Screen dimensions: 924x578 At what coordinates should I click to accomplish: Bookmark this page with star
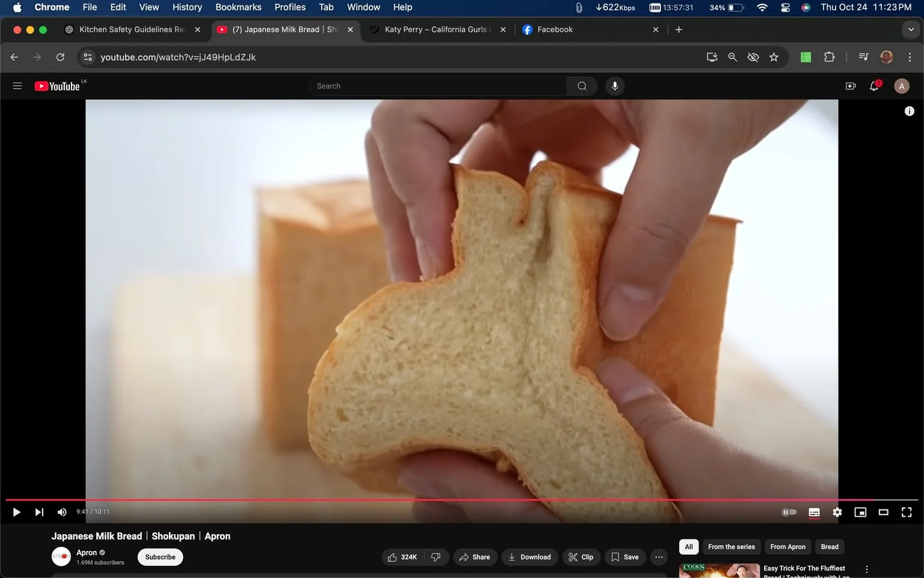tap(774, 57)
